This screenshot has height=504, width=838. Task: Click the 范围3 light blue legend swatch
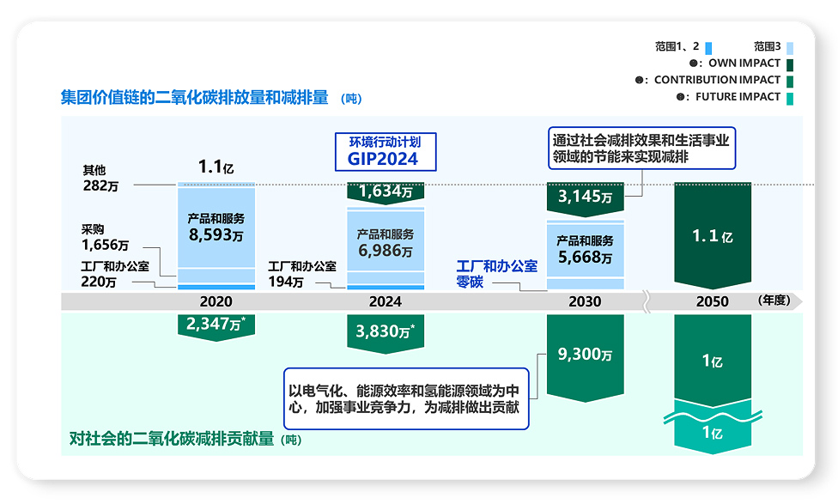click(x=790, y=48)
